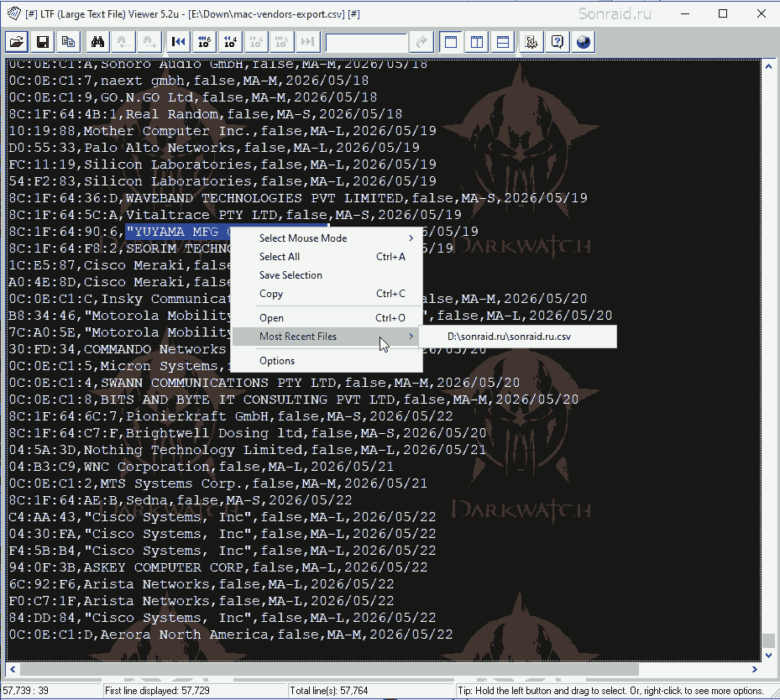Click the vertical scrollbar up arrow
The height and width of the screenshot is (700, 780).
click(x=768, y=66)
